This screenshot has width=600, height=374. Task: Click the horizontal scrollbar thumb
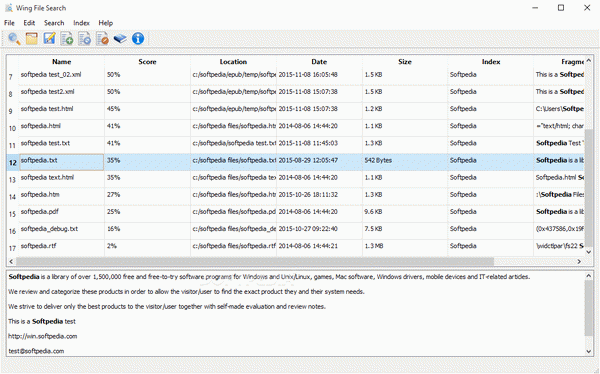coord(255,261)
